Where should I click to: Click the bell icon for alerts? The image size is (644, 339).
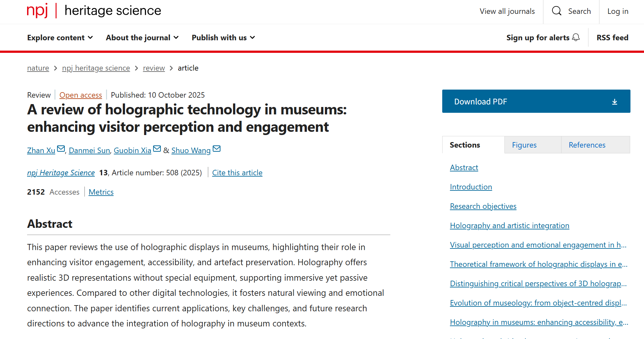576,37
